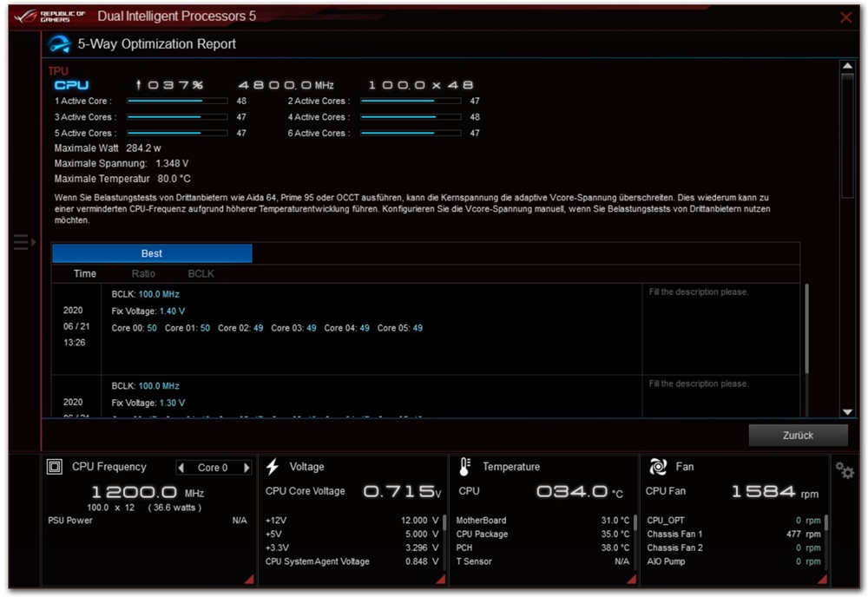The width and height of the screenshot is (868, 597).
Task: Click the 13:26 timestamp entry
Action: pyautogui.click(x=74, y=343)
